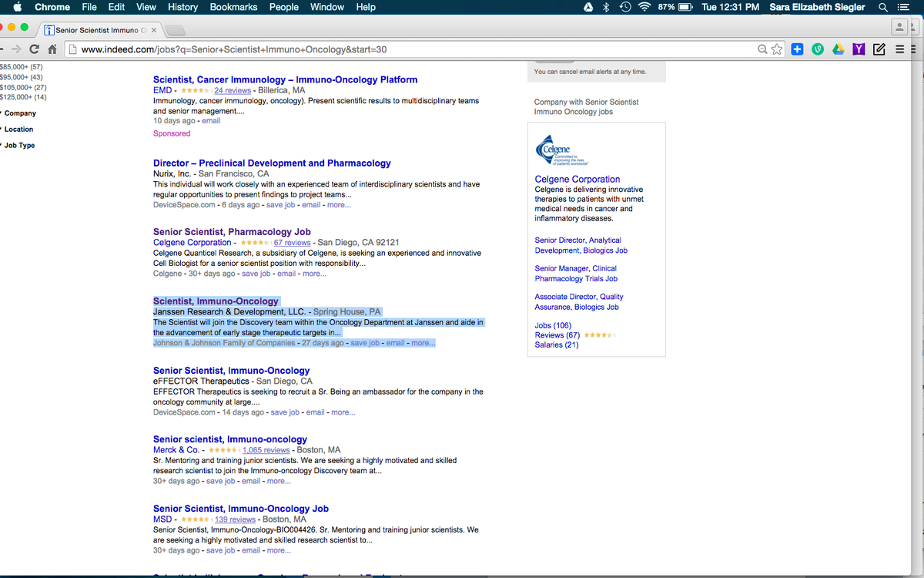The image size is (924, 578).
Task: Open the Bluetooth menu bar icon
Action: coord(606,7)
